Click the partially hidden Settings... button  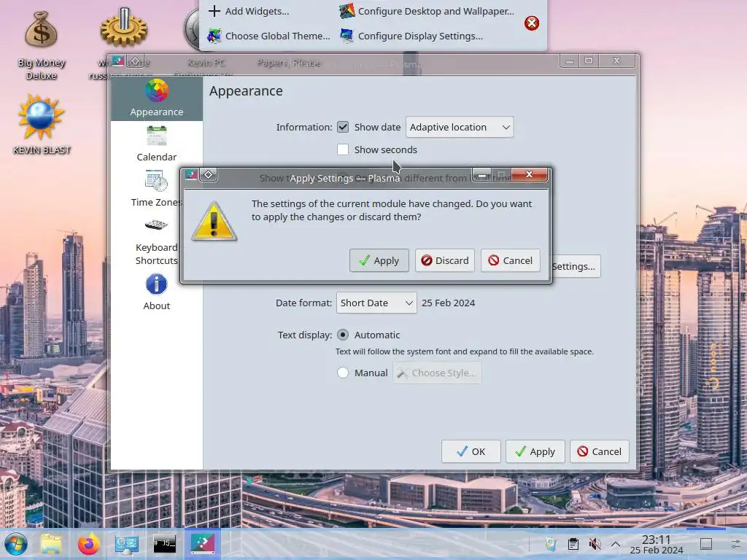click(x=576, y=266)
